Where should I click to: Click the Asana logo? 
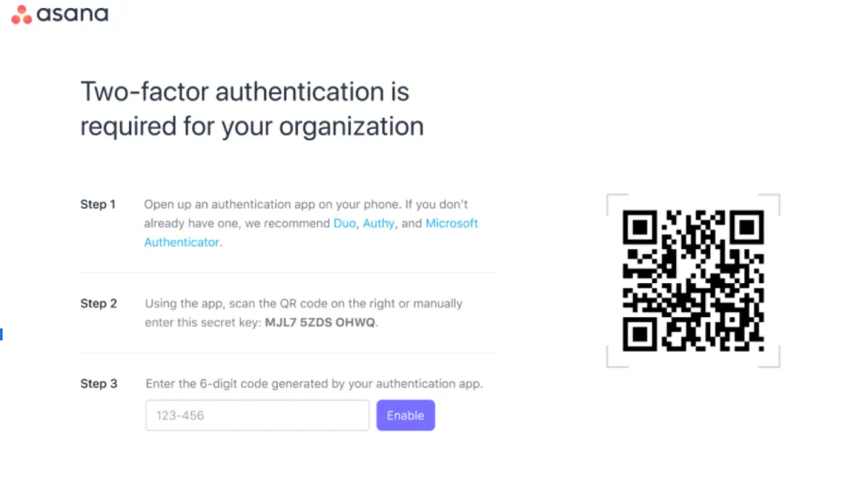pyautogui.click(x=60, y=14)
